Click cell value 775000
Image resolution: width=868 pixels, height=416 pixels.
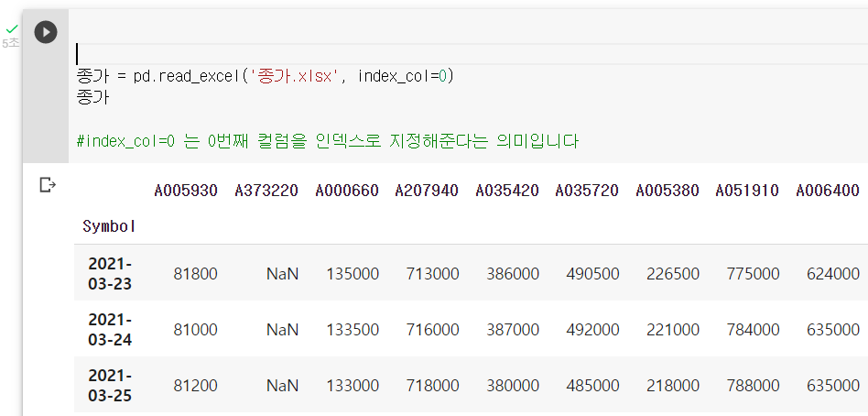point(753,274)
